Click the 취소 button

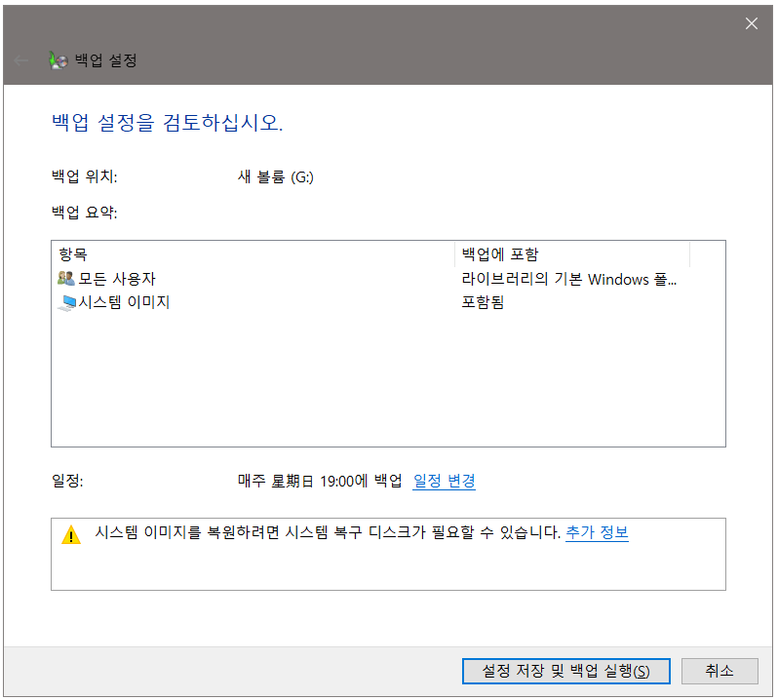tap(720, 671)
